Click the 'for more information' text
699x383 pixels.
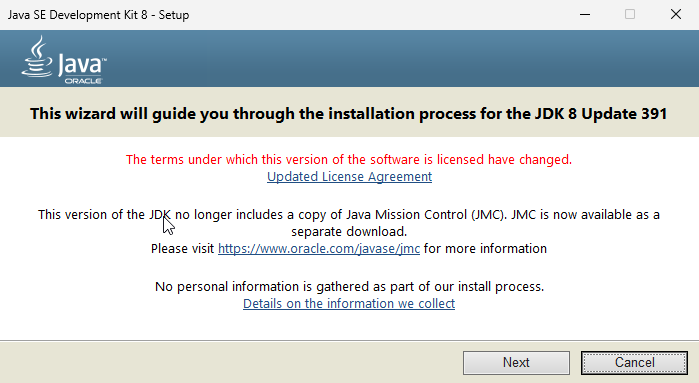pos(485,248)
